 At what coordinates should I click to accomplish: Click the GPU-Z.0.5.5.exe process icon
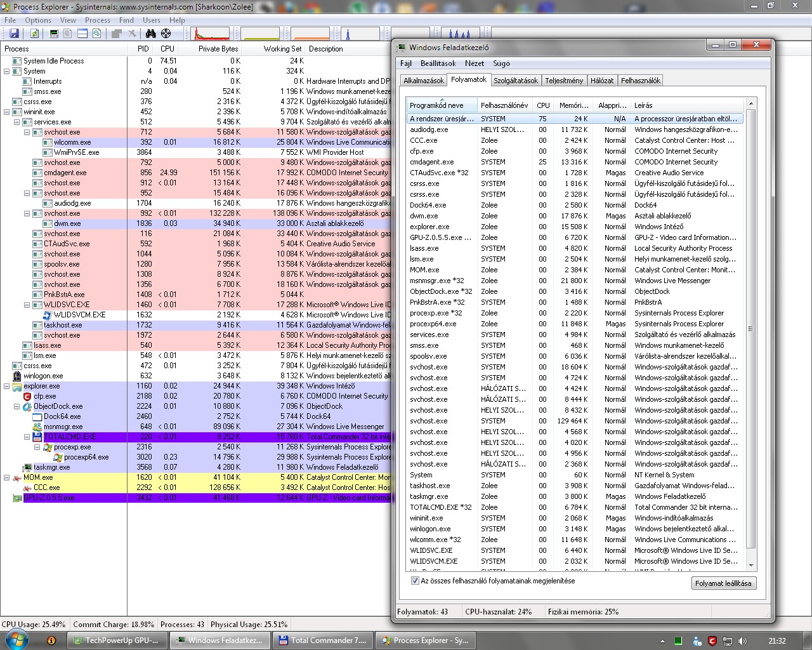pyautogui.click(x=17, y=498)
